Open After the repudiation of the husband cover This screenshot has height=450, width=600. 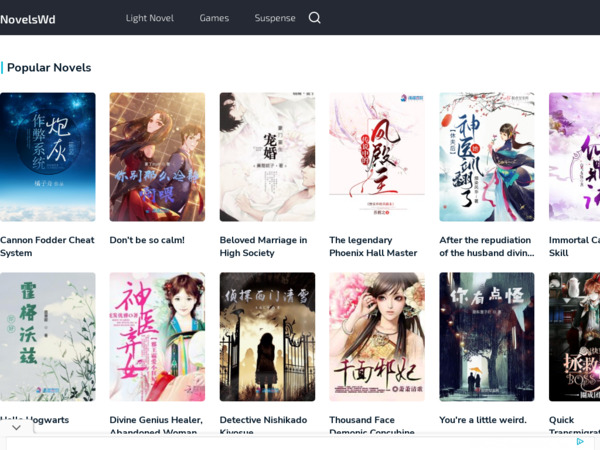point(487,157)
